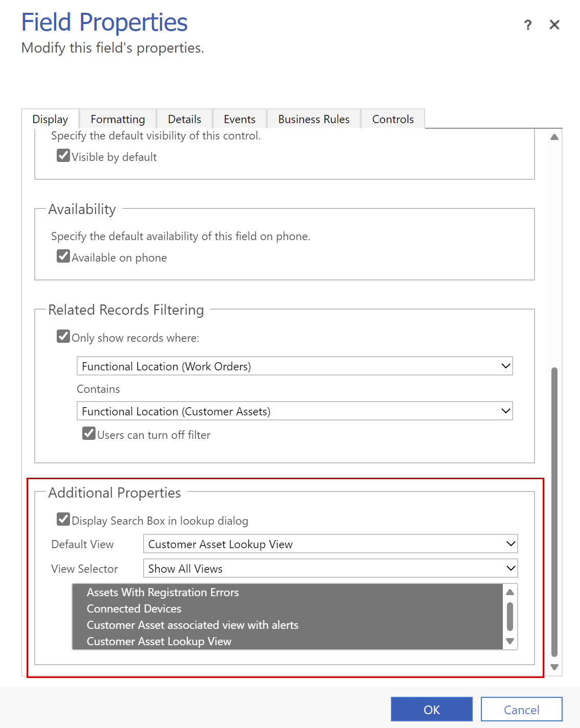580x728 pixels.
Task: Open the Default View dropdown
Action: (x=509, y=544)
